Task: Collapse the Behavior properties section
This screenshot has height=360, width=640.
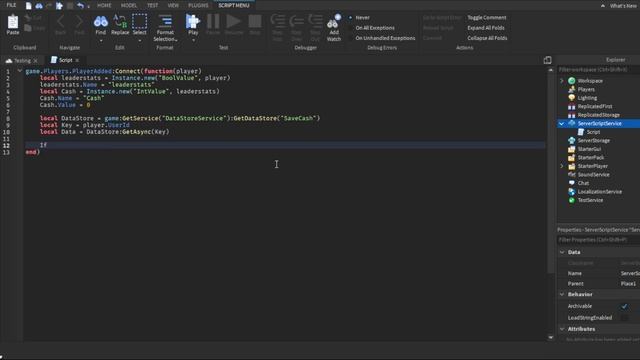Action: click(x=562, y=294)
